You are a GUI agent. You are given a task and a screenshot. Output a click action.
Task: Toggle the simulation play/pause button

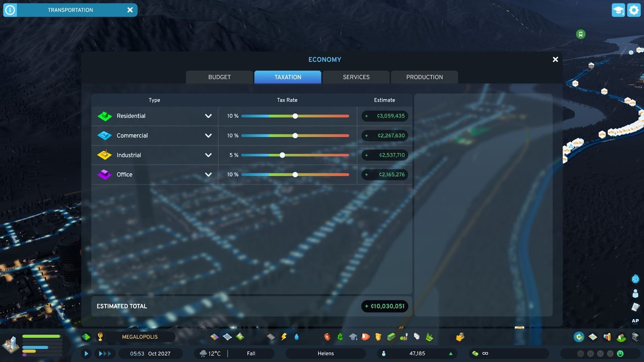point(86,354)
